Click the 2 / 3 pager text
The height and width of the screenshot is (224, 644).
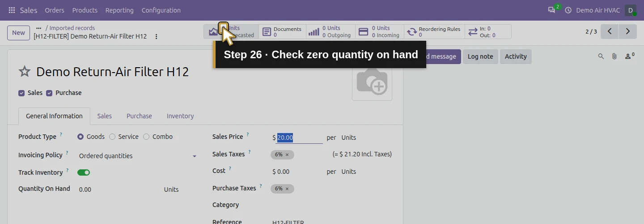(591, 31)
